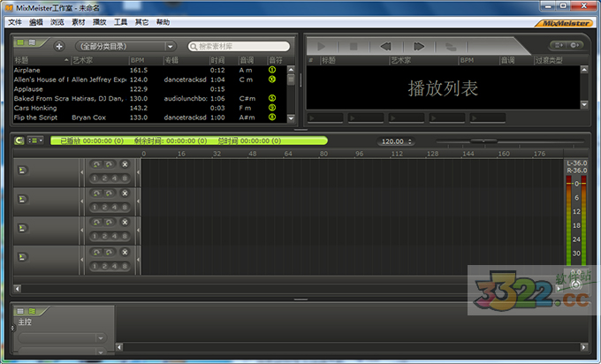The width and height of the screenshot is (601, 364).
Task: Collapse third track loop controls arrow
Action: pos(139,231)
